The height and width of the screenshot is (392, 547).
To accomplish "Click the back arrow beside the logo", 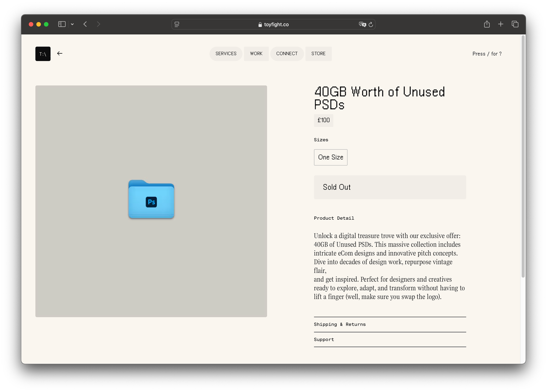I will (60, 53).
